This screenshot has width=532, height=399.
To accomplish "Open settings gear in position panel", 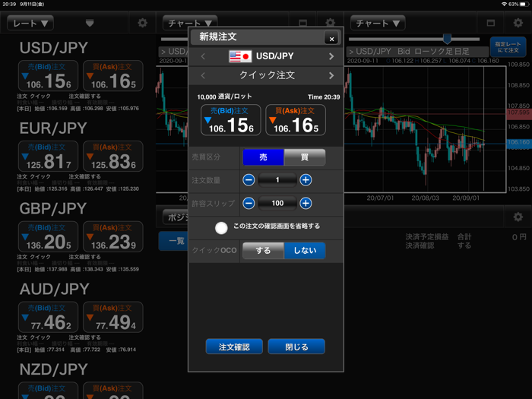I will (518, 217).
